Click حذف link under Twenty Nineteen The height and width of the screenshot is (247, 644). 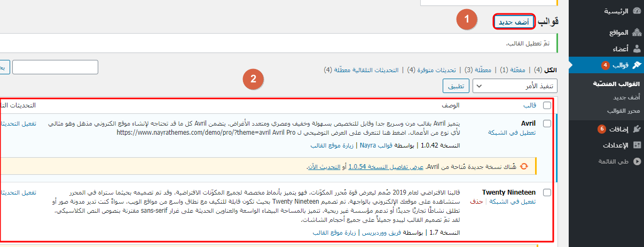pyautogui.click(x=476, y=201)
